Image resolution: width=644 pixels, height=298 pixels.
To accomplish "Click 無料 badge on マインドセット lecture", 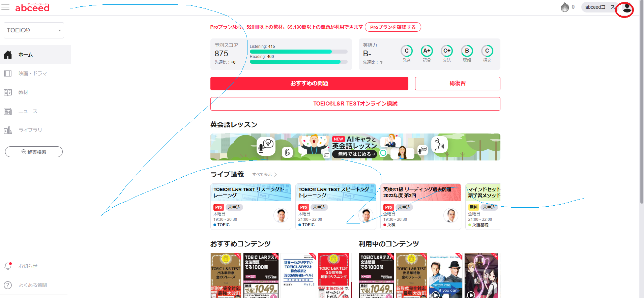I will 473,207.
